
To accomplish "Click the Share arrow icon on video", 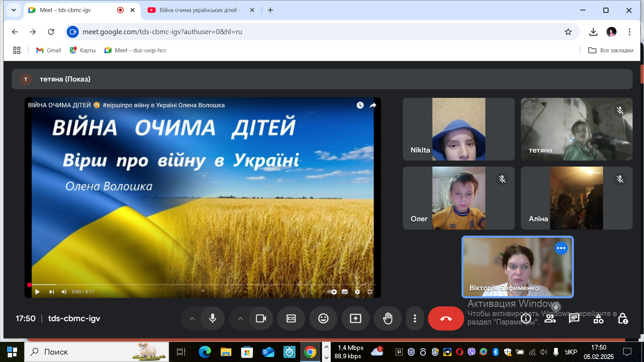I will tap(373, 105).
